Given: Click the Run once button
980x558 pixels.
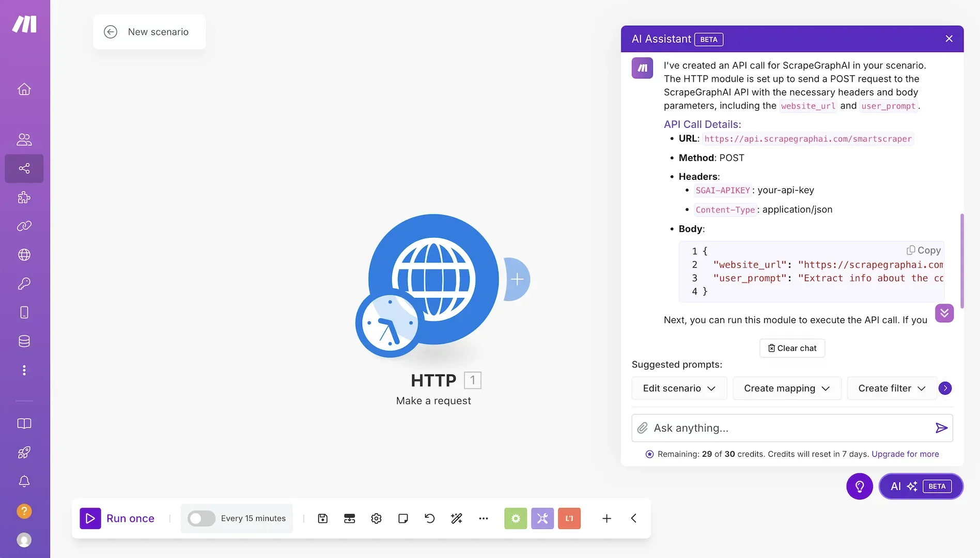Looking at the screenshot, I should 117,518.
